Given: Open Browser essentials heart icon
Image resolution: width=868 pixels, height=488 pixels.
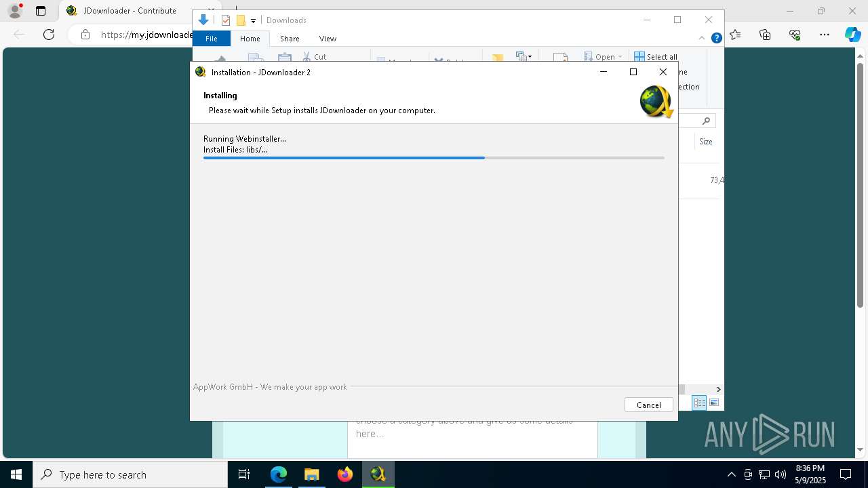Looking at the screenshot, I should coord(795,35).
